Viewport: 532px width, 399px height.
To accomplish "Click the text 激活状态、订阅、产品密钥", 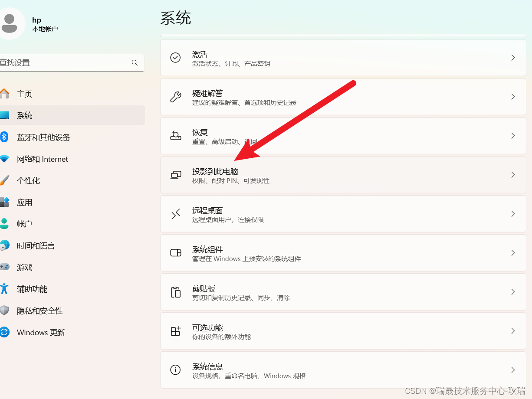I will (231, 64).
